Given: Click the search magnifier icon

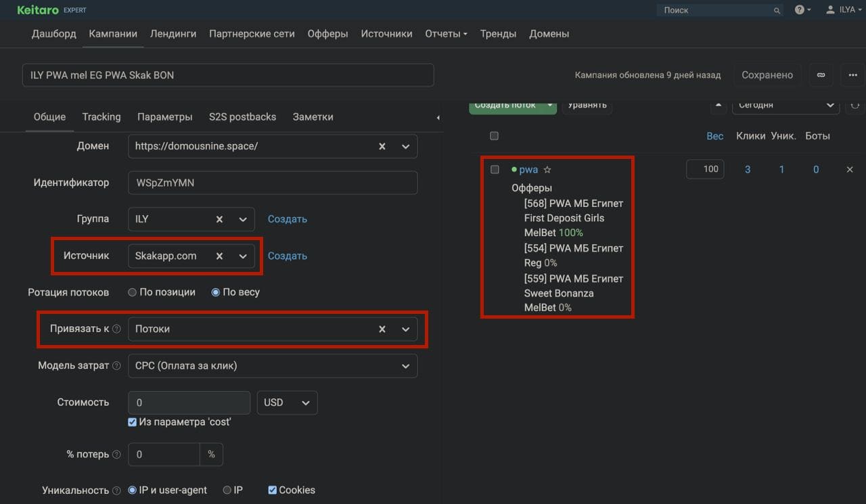Looking at the screenshot, I should click(777, 10).
